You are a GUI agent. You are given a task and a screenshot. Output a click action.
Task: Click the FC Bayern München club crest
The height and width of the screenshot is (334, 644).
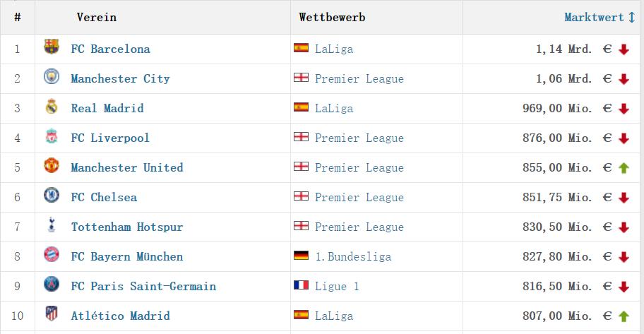pyautogui.click(x=52, y=256)
